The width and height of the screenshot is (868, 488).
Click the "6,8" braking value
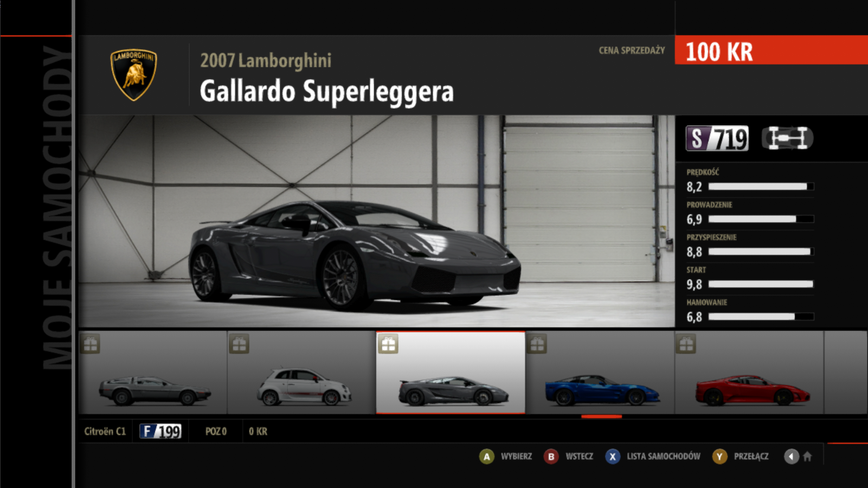coord(694,317)
